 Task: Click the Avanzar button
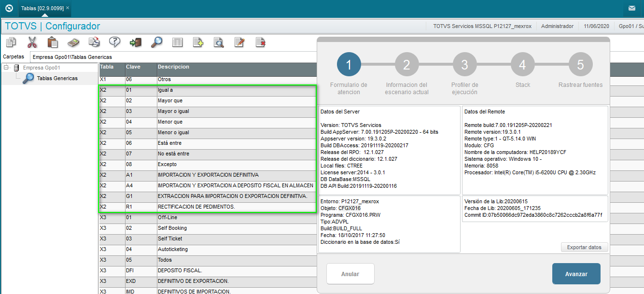pos(576,274)
